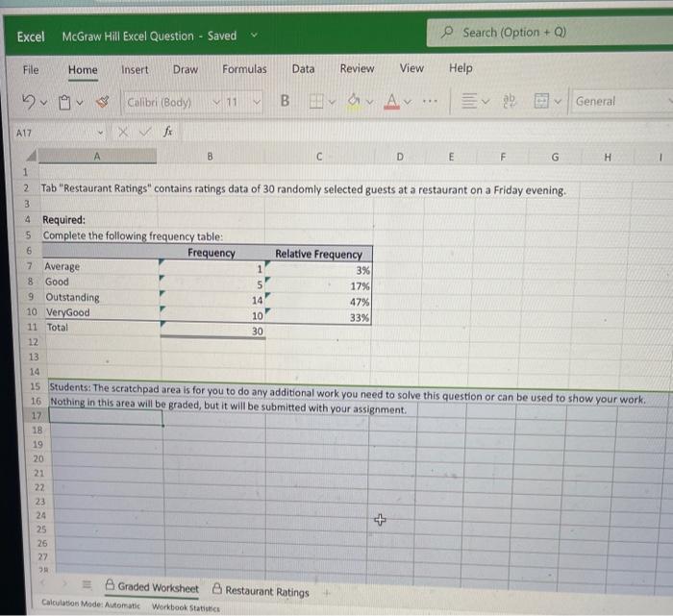Toggle Bold formatting
Image resolution: width=673 pixels, height=616 pixels.
point(285,100)
